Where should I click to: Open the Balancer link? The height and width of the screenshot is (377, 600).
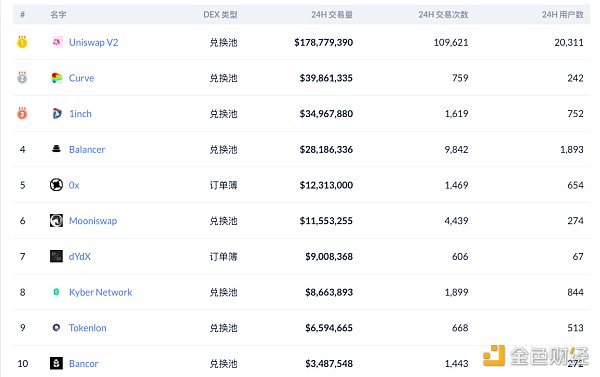point(87,149)
